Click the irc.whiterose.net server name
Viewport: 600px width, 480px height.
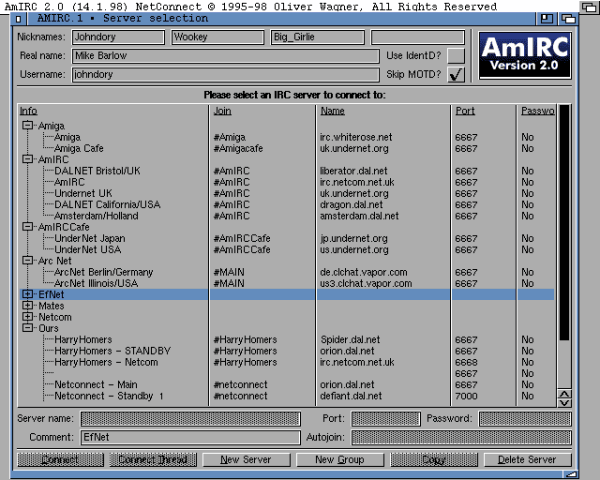pos(356,137)
